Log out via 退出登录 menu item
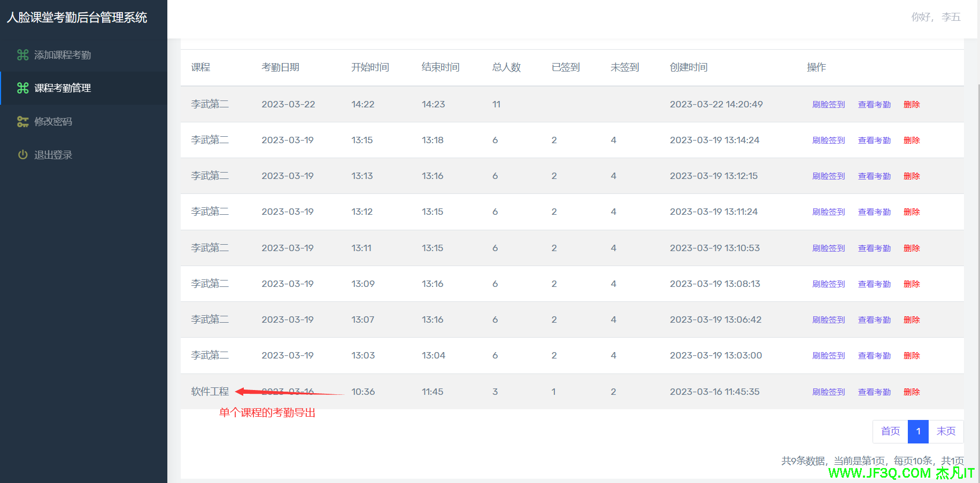Image resolution: width=980 pixels, height=483 pixels. 53,155
